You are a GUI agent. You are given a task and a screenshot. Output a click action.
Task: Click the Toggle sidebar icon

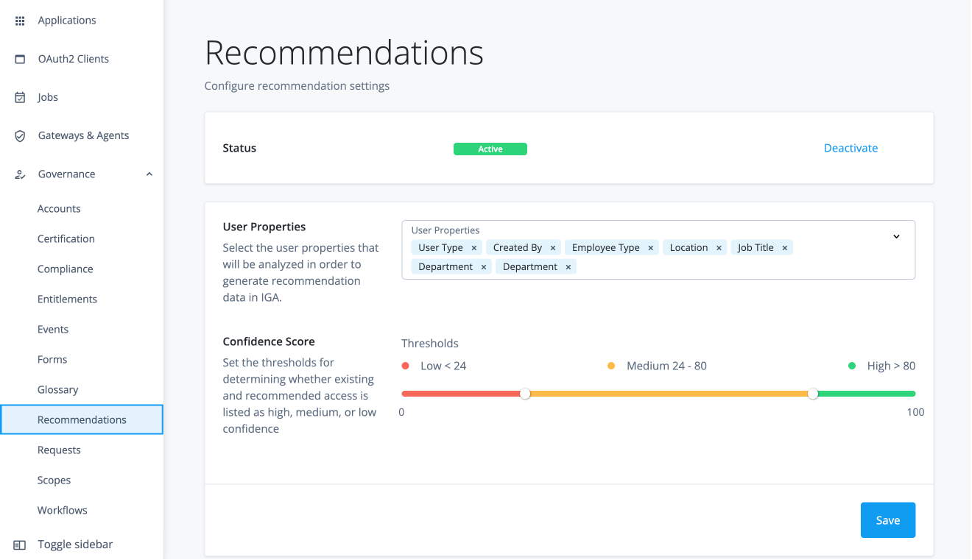point(20,544)
